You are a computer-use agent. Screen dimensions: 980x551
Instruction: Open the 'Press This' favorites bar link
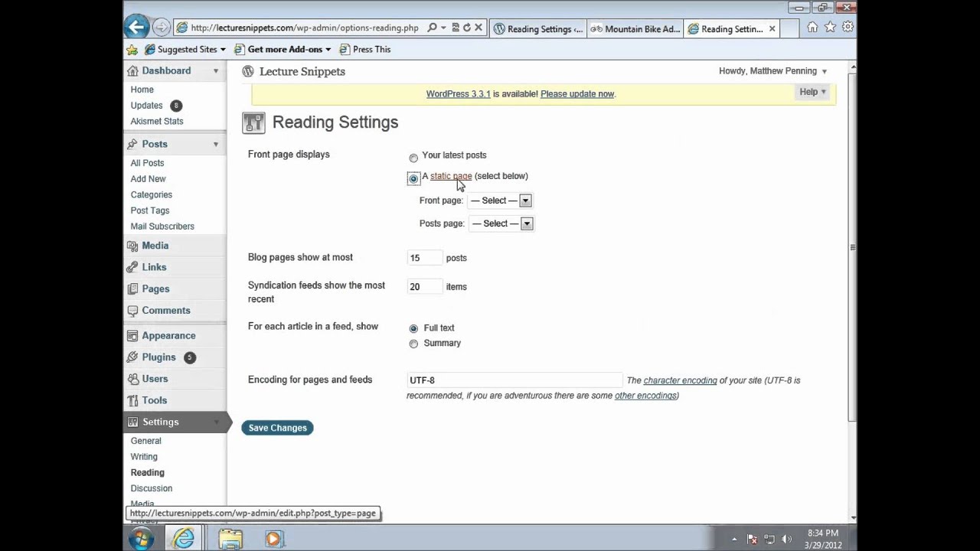point(365,50)
